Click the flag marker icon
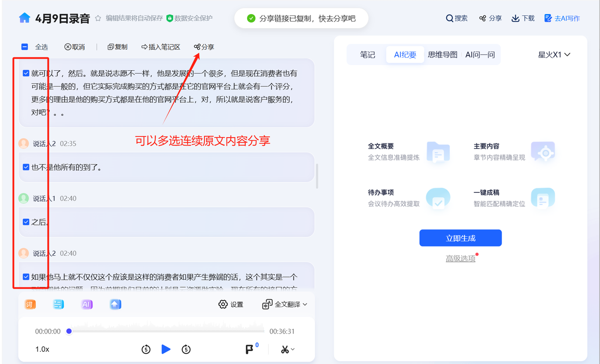The height and width of the screenshot is (364, 600). click(x=250, y=349)
